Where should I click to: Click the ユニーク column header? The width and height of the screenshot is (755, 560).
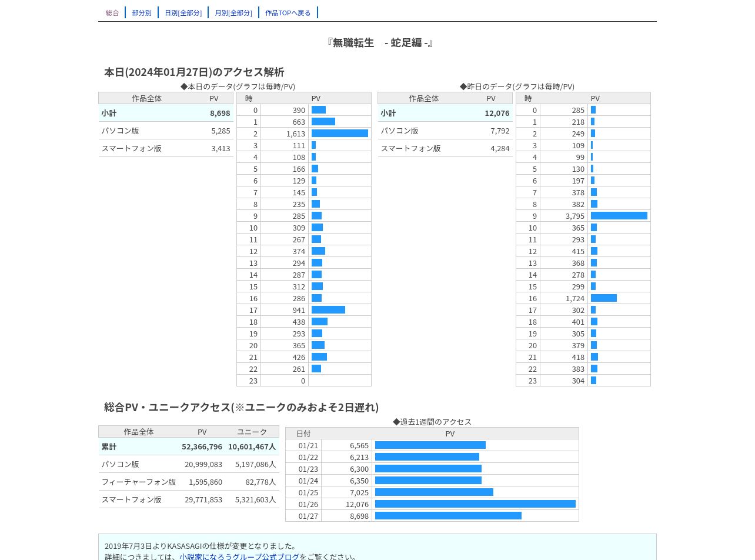(252, 432)
